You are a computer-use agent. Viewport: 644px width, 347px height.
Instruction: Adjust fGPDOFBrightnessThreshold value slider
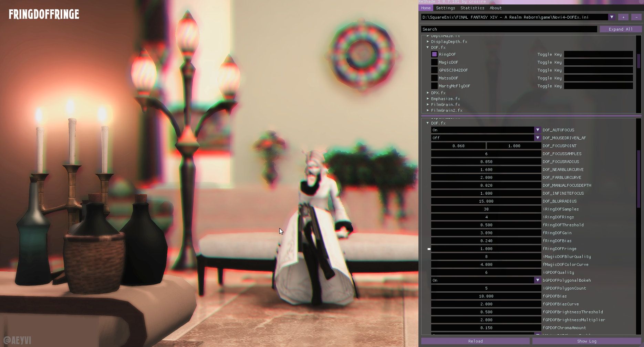pyautogui.click(x=486, y=312)
